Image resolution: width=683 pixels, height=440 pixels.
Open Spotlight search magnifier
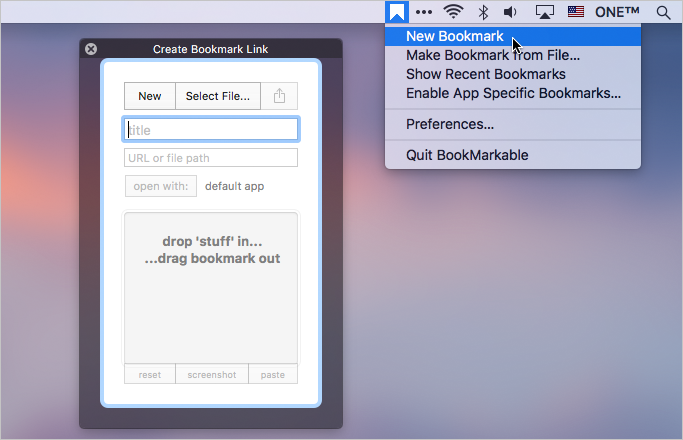663,13
